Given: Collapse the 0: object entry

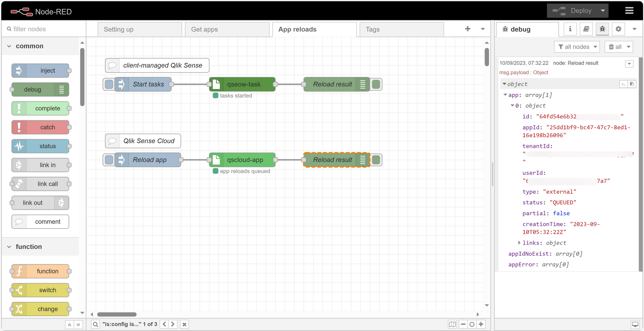Looking at the screenshot, I should [x=512, y=106].
